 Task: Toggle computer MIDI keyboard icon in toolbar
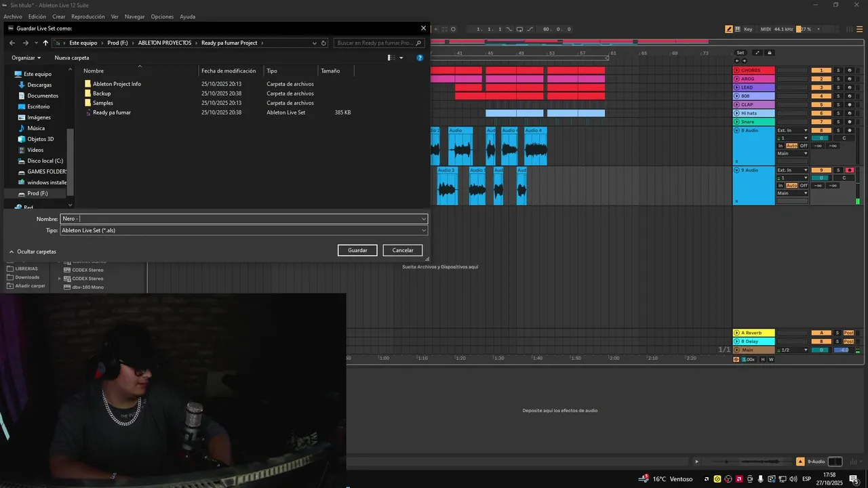[x=737, y=29]
